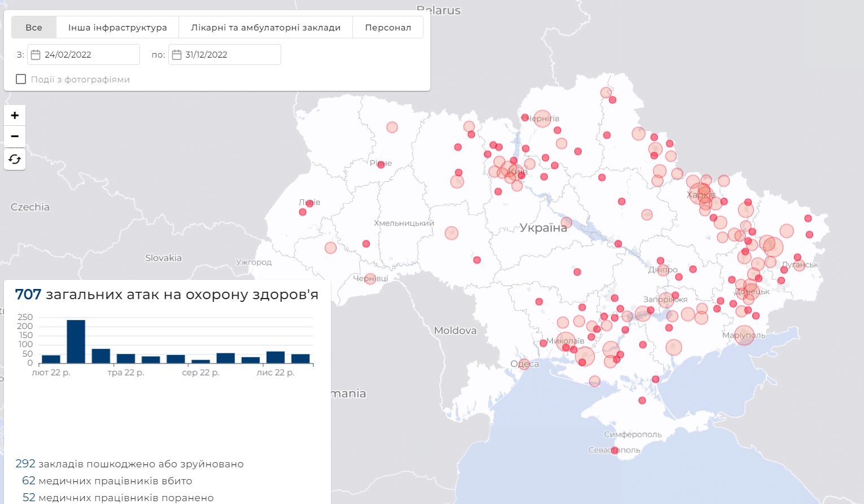Click the zoom in plus button
This screenshot has height=504, width=864.
(15, 115)
